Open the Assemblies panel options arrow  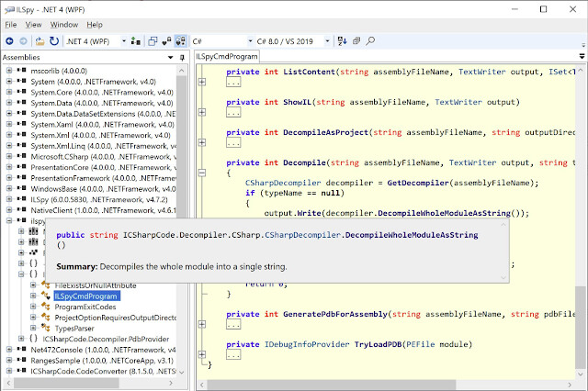(171, 57)
